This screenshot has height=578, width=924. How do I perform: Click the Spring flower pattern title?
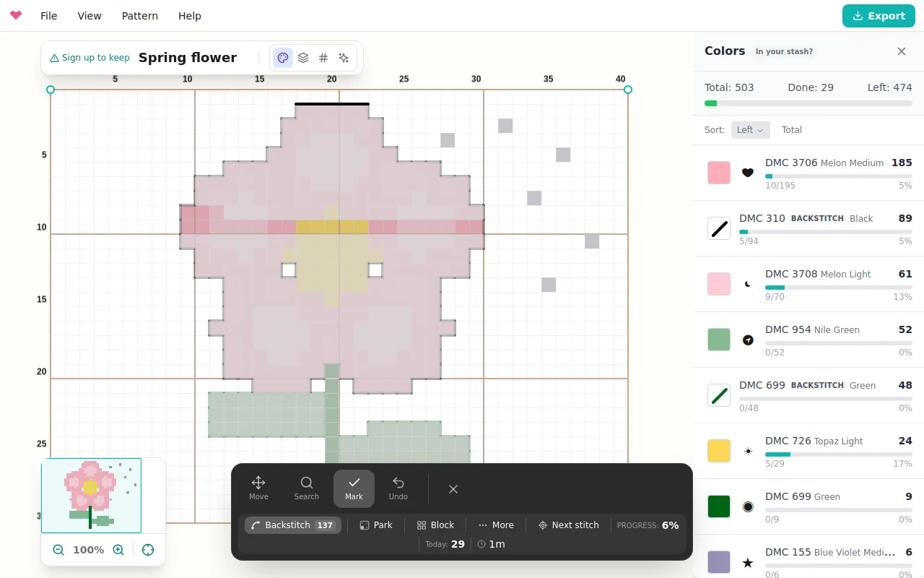[x=188, y=58]
